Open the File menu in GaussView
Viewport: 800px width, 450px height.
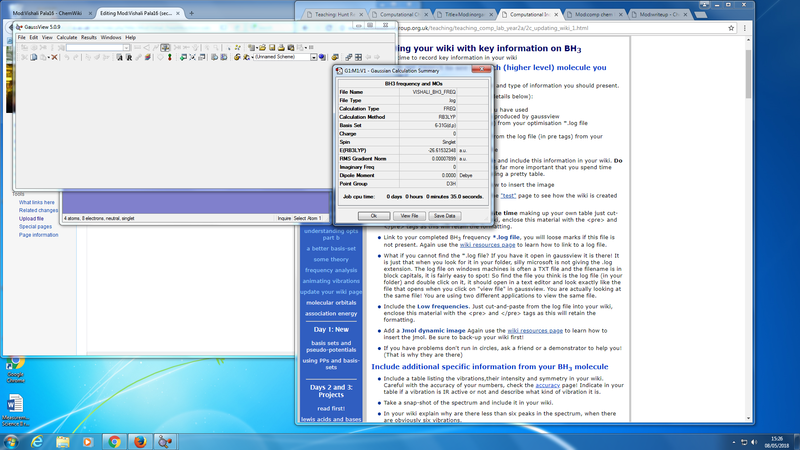21,37
